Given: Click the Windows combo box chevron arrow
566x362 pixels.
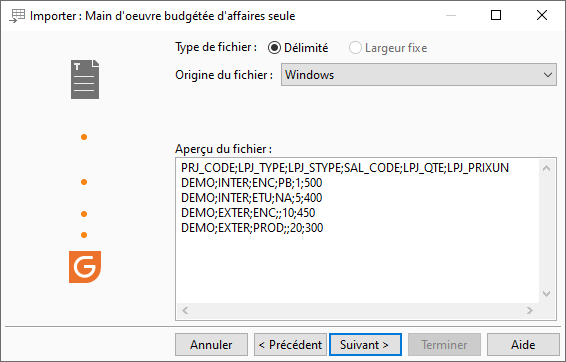Looking at the screenshot, I should 548,75.
